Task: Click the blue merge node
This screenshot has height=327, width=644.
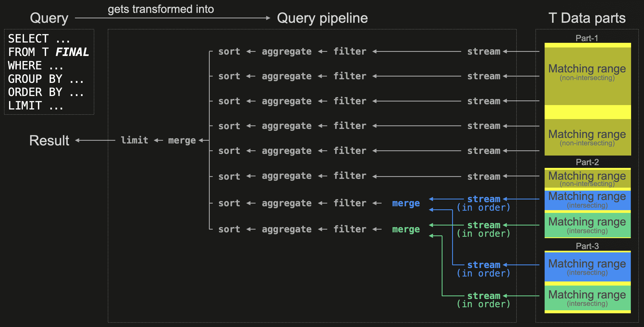Action: pos(406,203)
